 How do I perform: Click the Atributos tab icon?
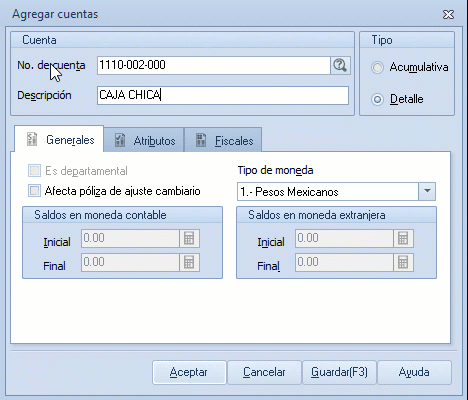pyautogui.click(x=120, y=140)
